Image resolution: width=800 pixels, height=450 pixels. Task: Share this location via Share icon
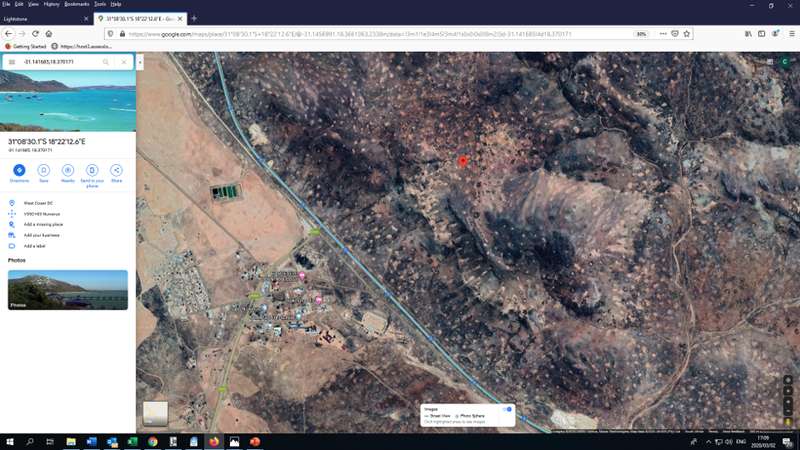(116, 170)
